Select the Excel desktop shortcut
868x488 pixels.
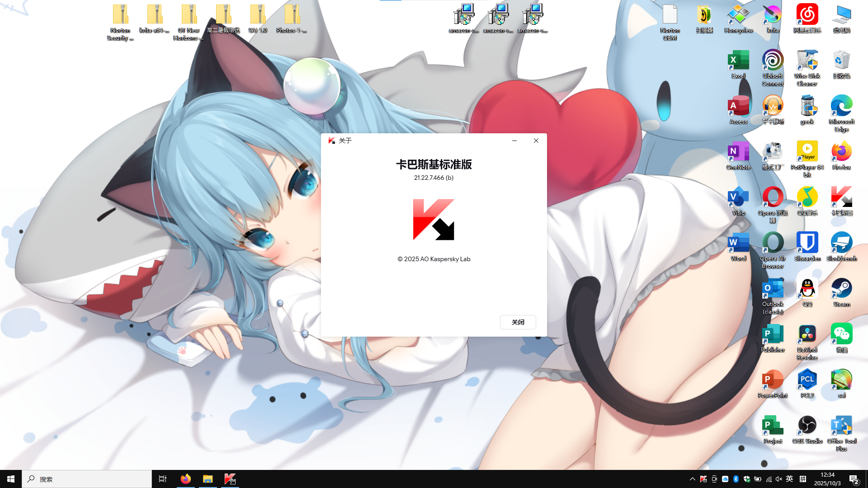pyautogui.click(x=738, y=64)
